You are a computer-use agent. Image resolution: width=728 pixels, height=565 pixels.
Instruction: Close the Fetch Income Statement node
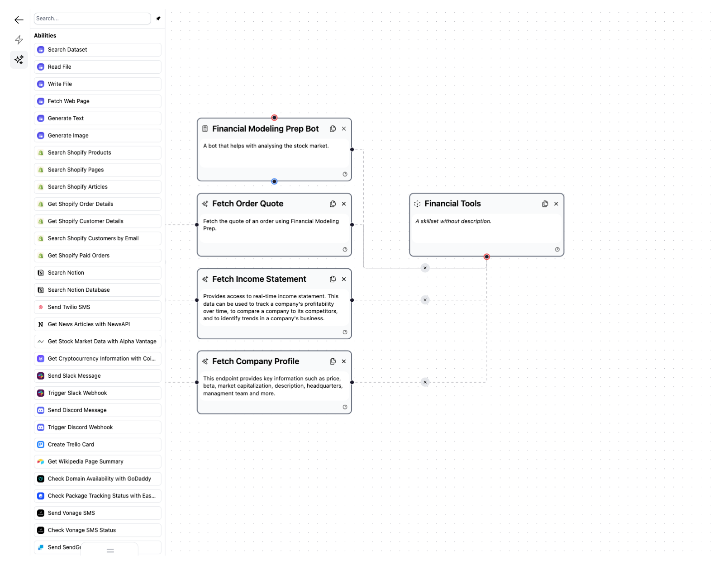click(344, 279)
